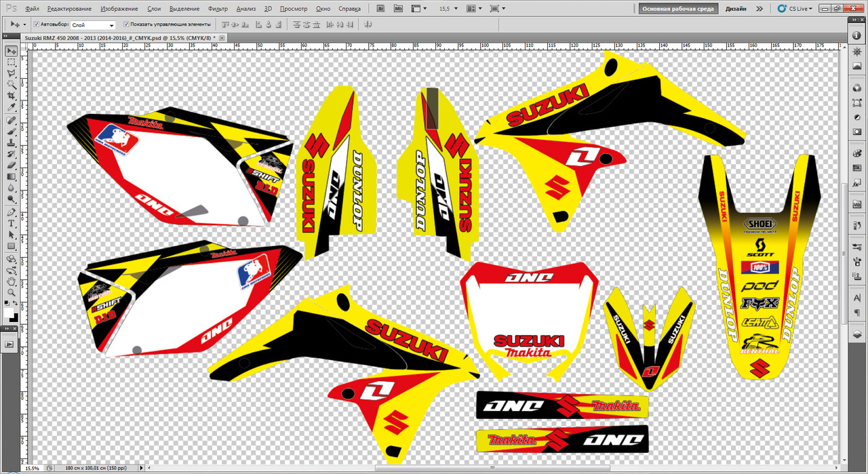Select the Dodge tool
The image size is (868, 474).
click(12, 200)
